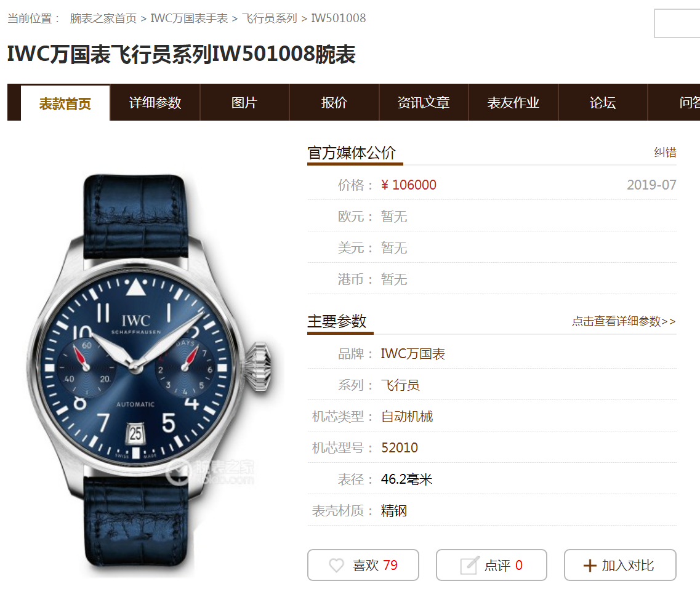Open 点击查看详细参数 link
Image resolution: width=700 pixels, height=597 pixels.
[x=624, y=321]
